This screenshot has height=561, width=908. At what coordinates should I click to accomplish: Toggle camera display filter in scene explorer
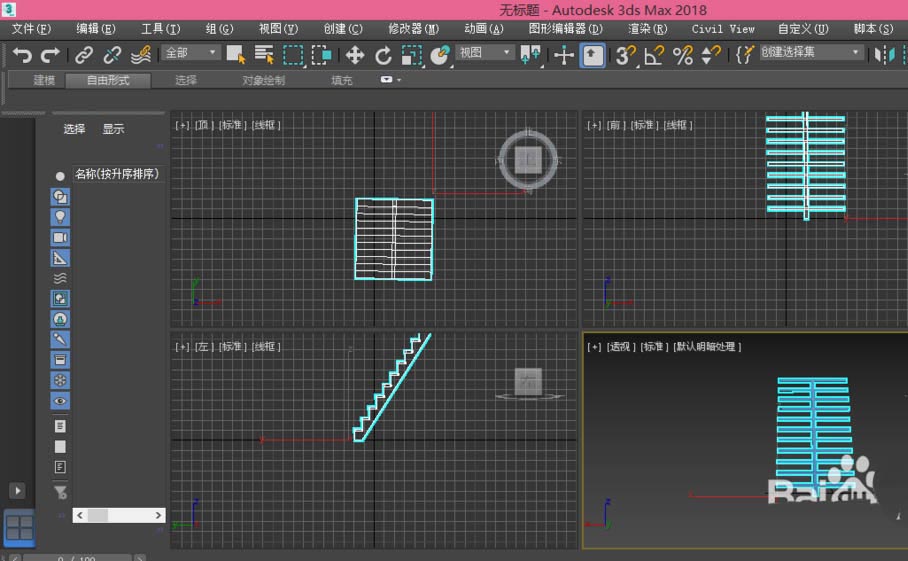(60, 237)
